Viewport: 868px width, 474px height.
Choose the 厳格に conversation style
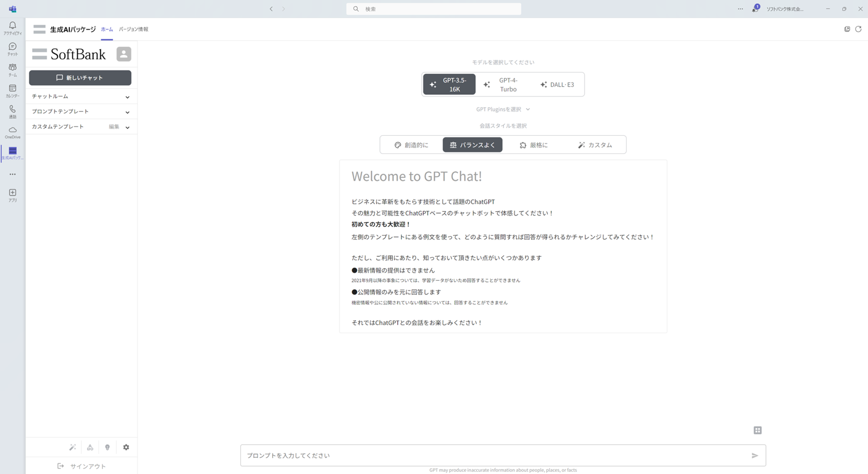point(533,145)
